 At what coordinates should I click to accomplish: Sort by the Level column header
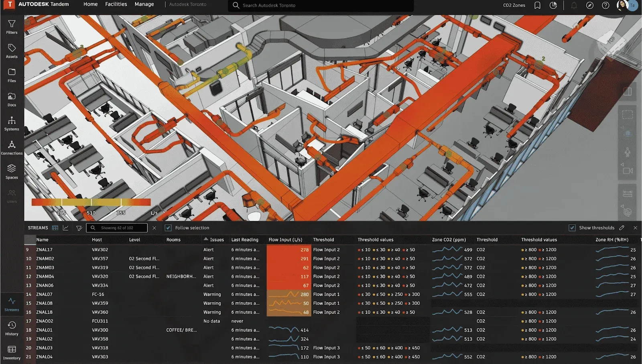point(134,240)
